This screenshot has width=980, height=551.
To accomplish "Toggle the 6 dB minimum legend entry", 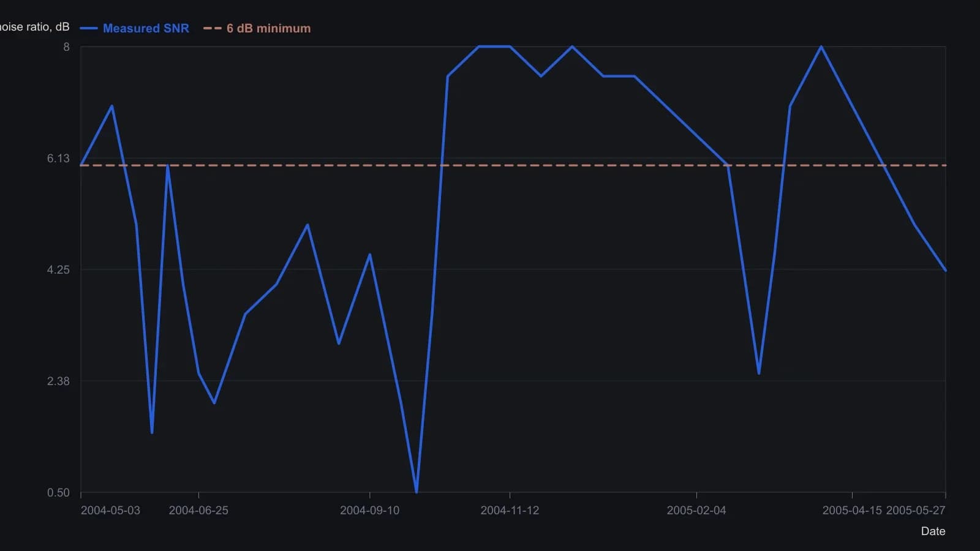I will pos(257,28).
